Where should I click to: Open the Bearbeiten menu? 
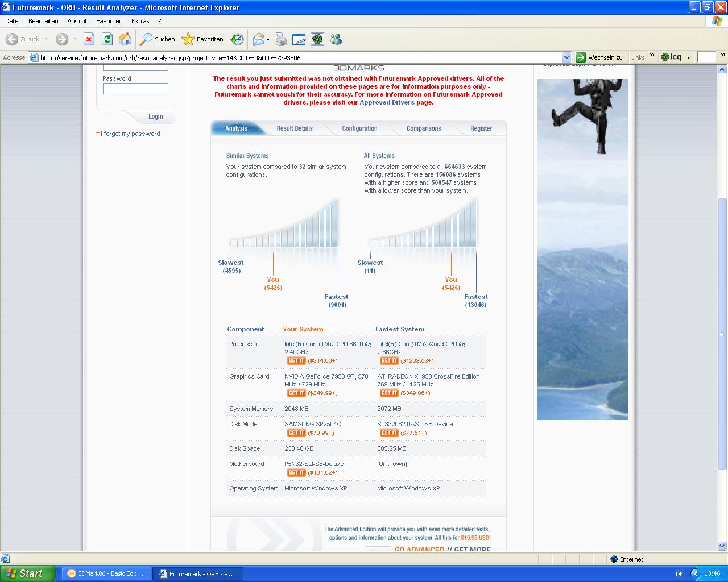43,21
